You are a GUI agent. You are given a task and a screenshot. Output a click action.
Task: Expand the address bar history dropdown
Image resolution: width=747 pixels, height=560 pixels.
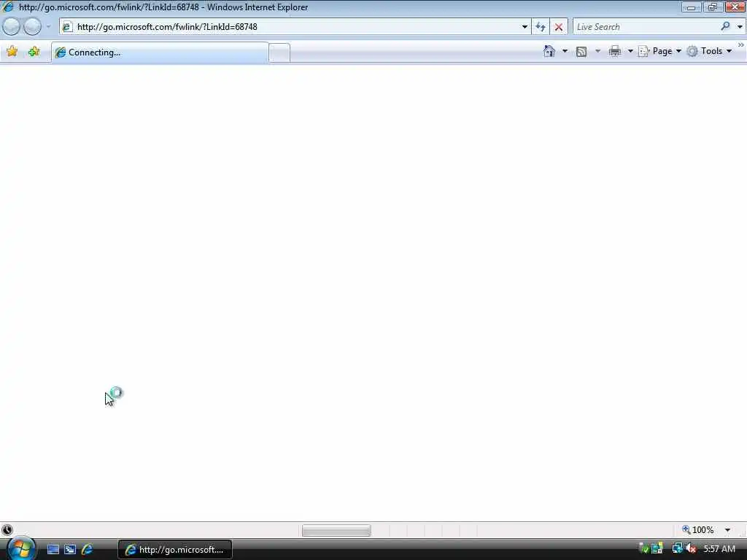tap(525, 27)
